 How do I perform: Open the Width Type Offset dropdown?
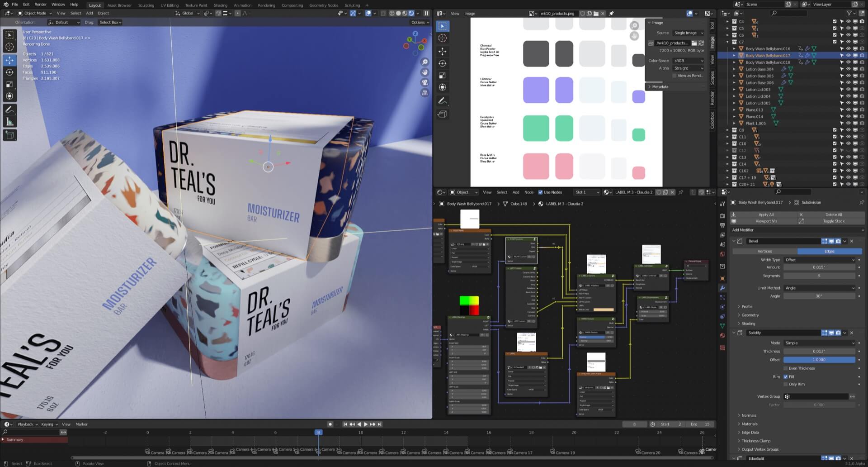pyautogui.click(x=820, y=260)
